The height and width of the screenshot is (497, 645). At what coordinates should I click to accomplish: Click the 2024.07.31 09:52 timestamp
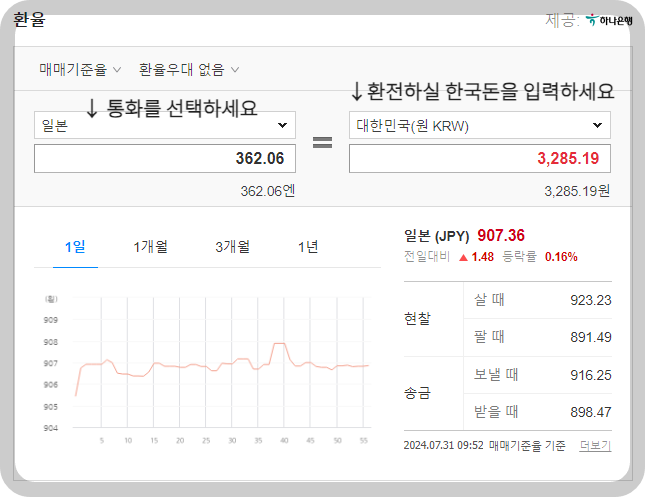(443, 446)
